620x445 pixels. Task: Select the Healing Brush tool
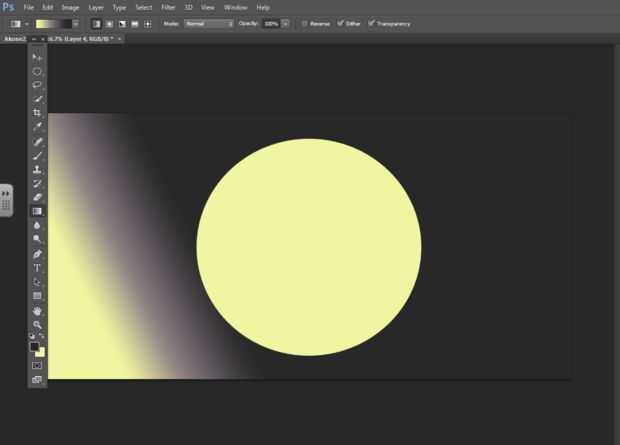tap(37, 142)
